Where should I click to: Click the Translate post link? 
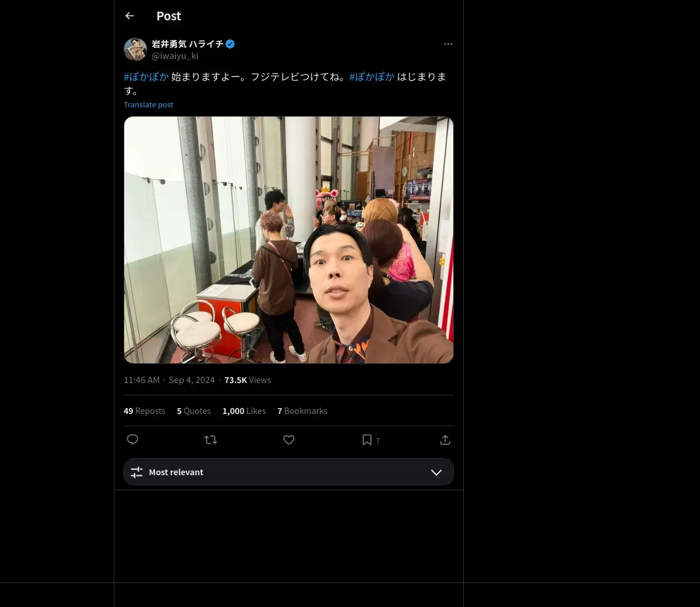click(148, 104)
